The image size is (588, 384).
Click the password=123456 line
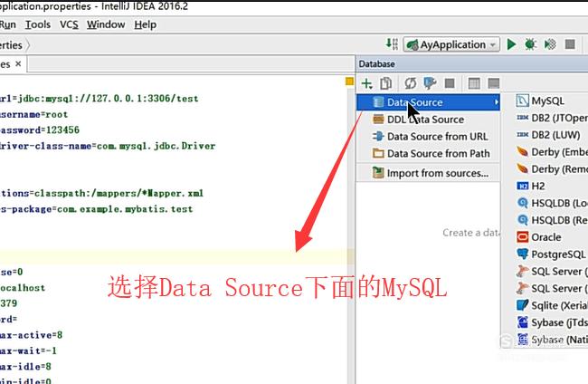pyautogui.click(x=40, y=130)
